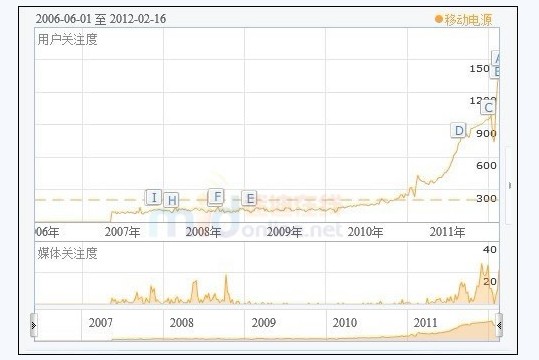Click the 40 value on media chart axis

[490, 250]
